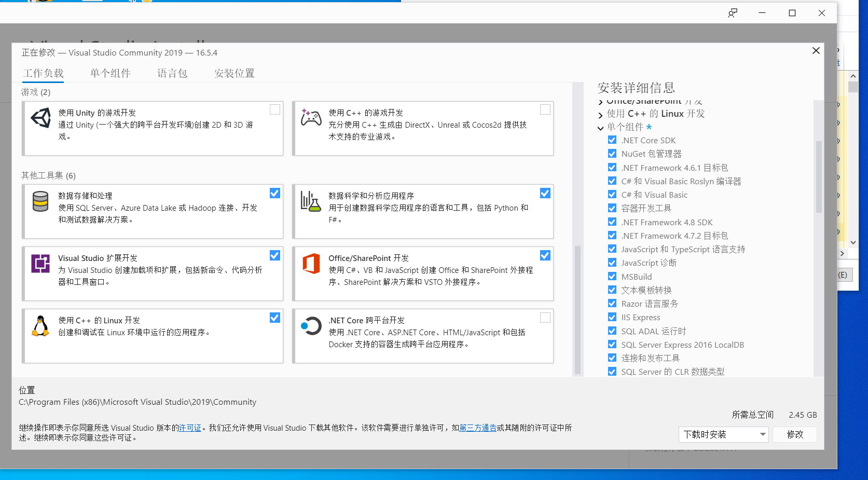Uncheck Linux development with C++ workload
This screenshot has width=868, height=480.
pos(275,318)
